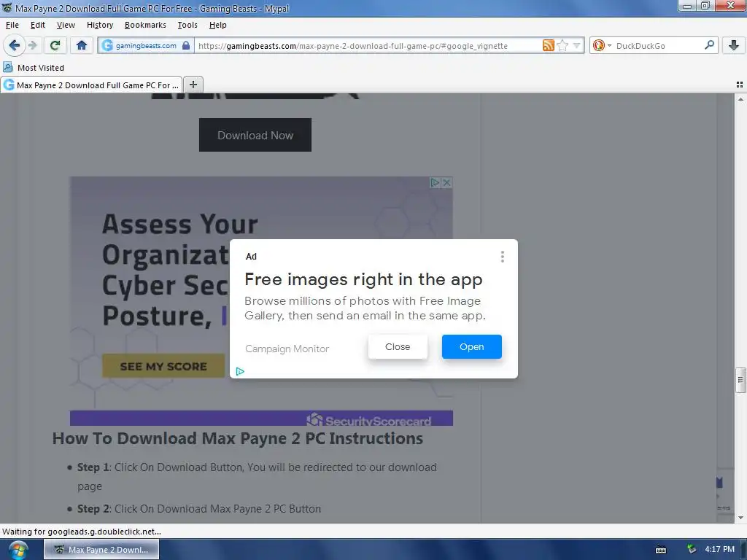The width and height of the screenshot is (747, 560).
Task: Click the blue Open button
Action: point(472,346)
